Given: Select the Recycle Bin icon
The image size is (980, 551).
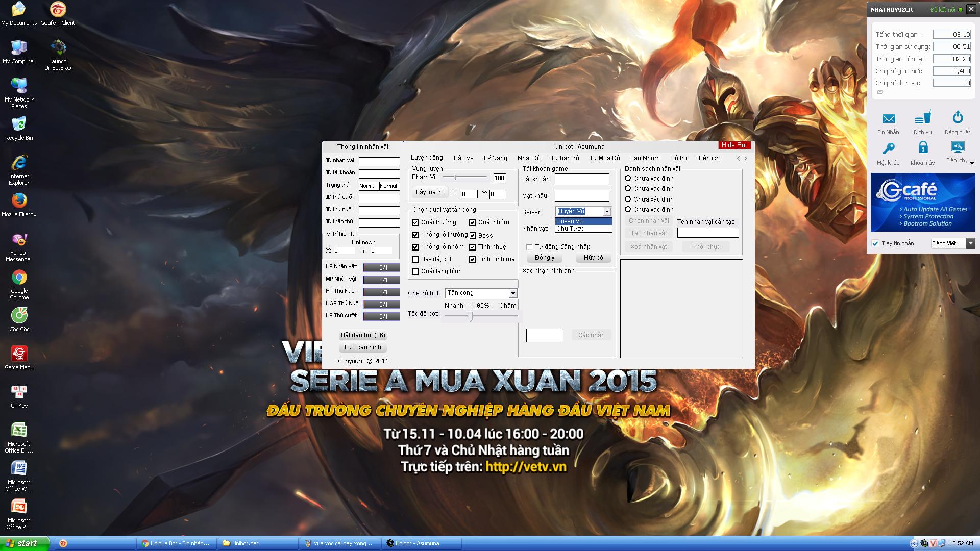Looking at the screenshot, I should 19,129.
